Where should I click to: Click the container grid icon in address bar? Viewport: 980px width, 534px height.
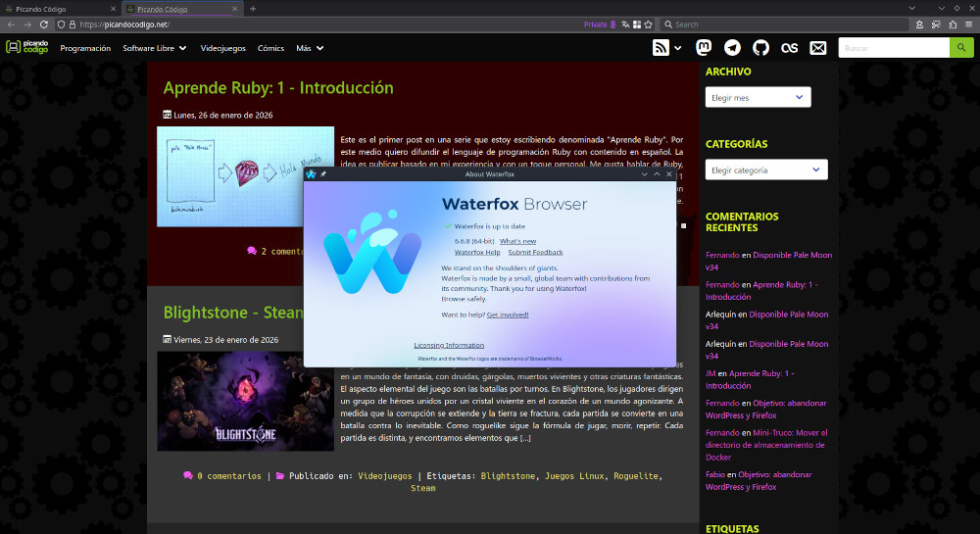637,24
